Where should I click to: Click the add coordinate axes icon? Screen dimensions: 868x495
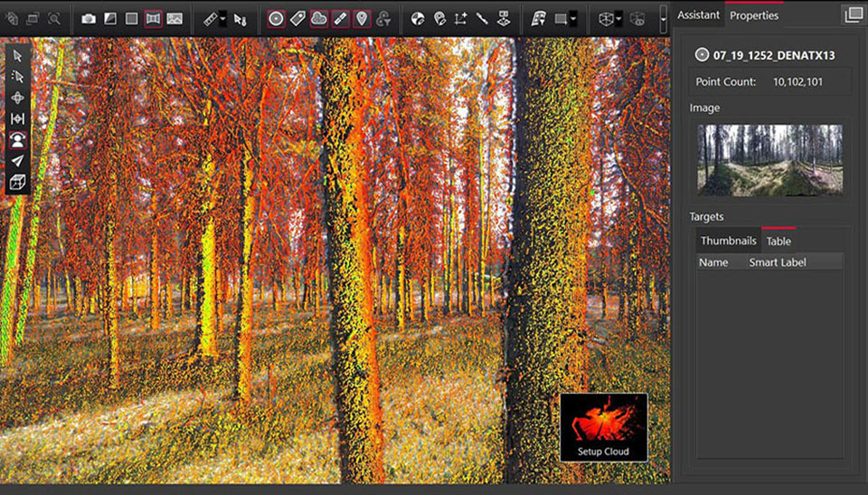(460, 19)
